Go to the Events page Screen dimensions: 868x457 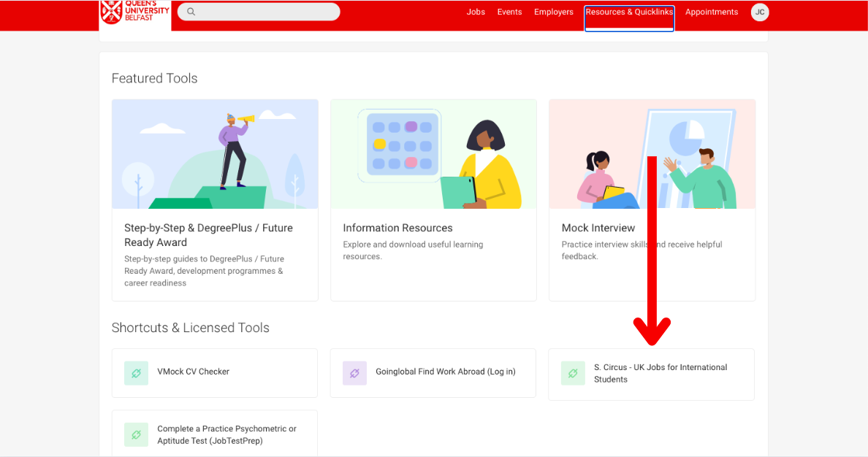(x=509, y=12)
